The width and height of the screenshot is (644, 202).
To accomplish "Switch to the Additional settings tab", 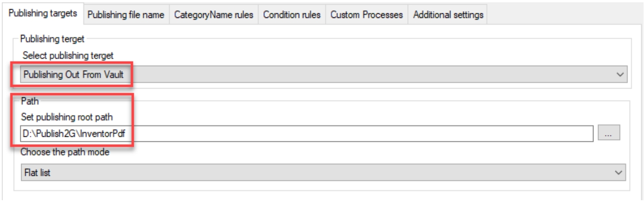I will pos(448,15).
